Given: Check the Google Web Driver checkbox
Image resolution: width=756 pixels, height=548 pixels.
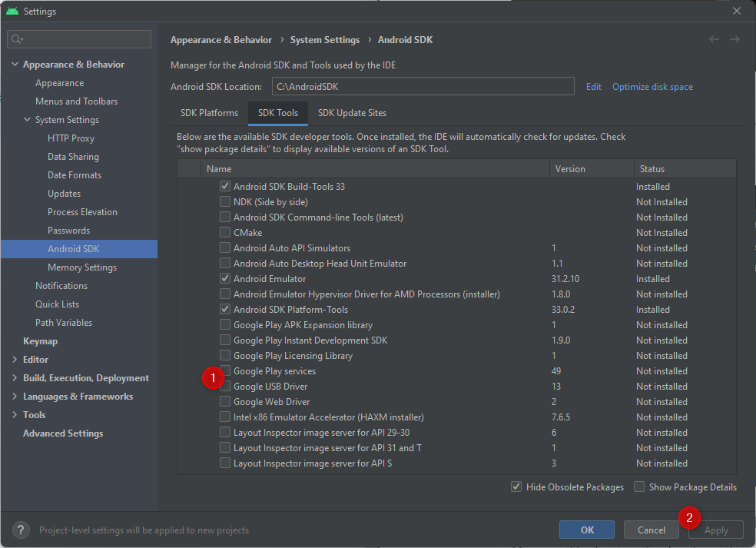Looking at the screenshot, I should [x=224, y=401].
